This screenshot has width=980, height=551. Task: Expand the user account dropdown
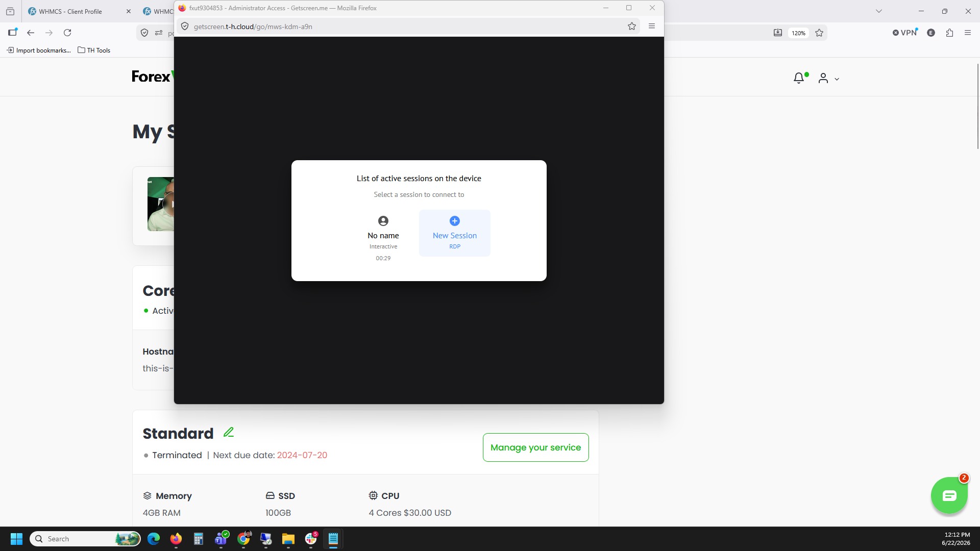pos(829,79)
